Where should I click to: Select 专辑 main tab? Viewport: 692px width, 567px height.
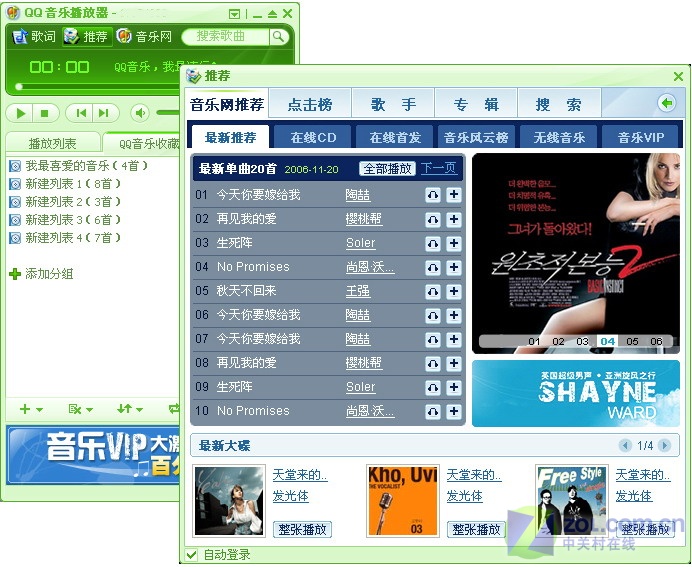pos(476,105)
